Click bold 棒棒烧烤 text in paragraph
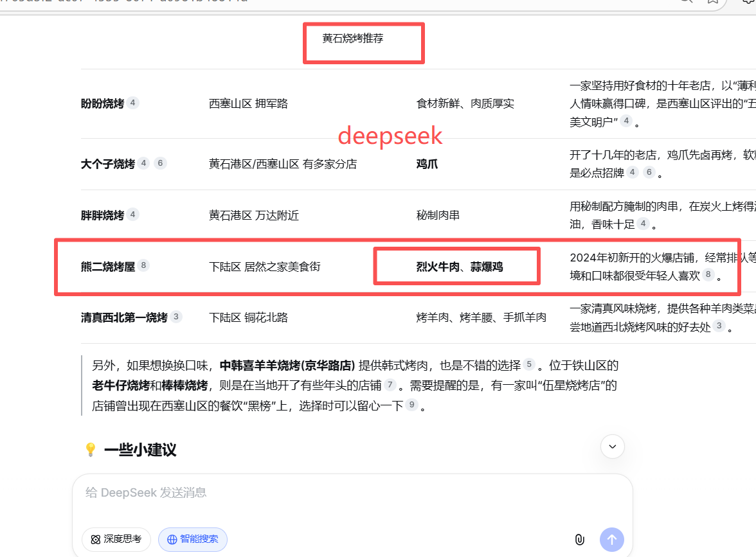This screenshot has width=756, height=557. 184,385
